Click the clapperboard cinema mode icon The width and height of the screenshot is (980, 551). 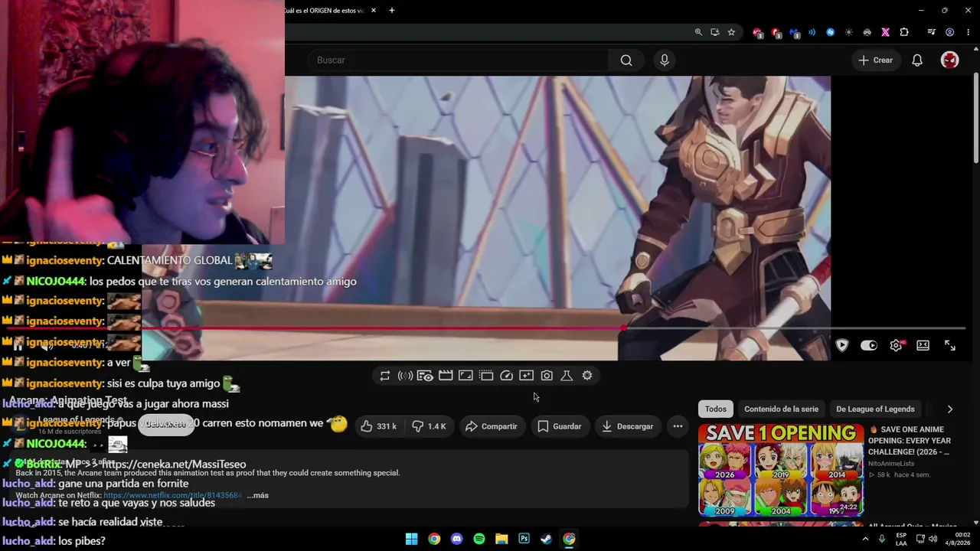pos(446,376)
